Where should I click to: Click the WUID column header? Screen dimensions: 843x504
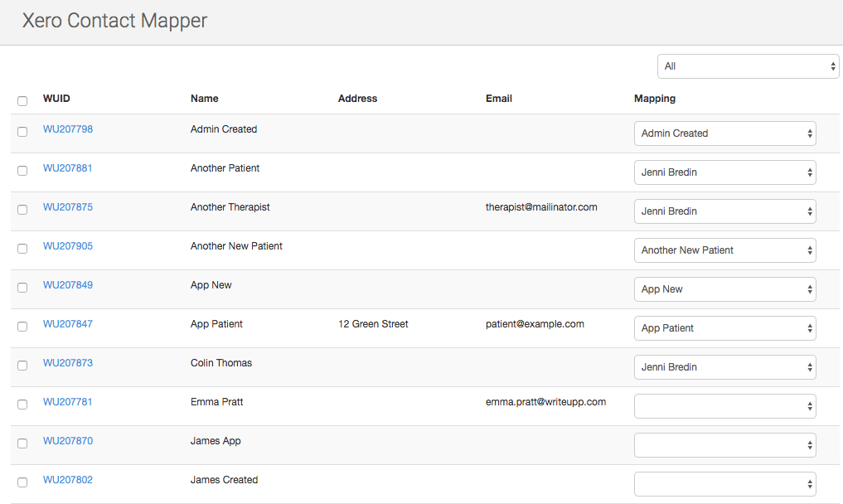click(x=56, y=99)
